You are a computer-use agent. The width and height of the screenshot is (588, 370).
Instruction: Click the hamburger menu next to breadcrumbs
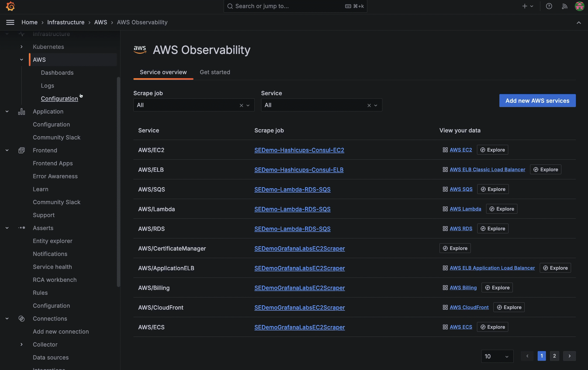coord(10,22)
